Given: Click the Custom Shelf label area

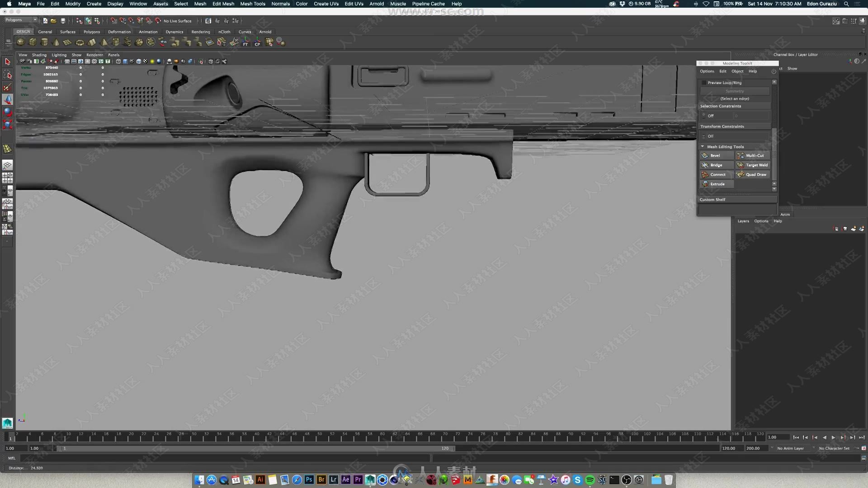Looking at the screenshot, I should (x=712, y=199).
